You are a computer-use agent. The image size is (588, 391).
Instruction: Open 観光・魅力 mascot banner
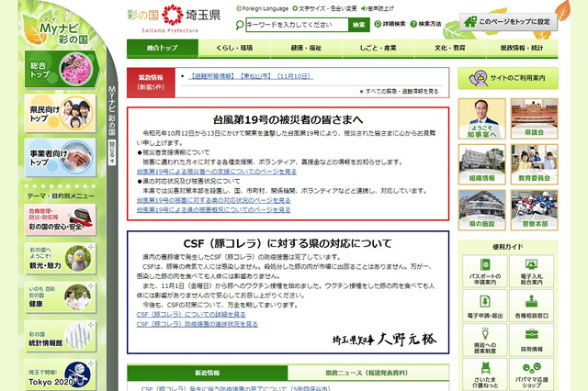point(60,259)
